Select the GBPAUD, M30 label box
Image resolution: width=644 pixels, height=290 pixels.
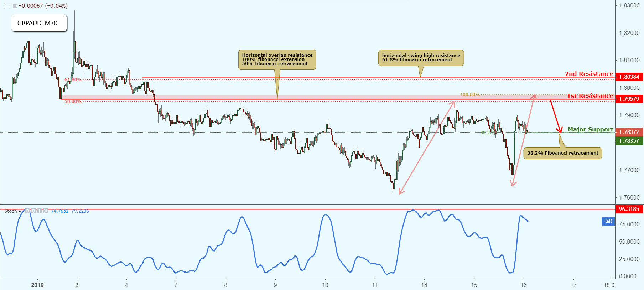[x=39, y=23]
